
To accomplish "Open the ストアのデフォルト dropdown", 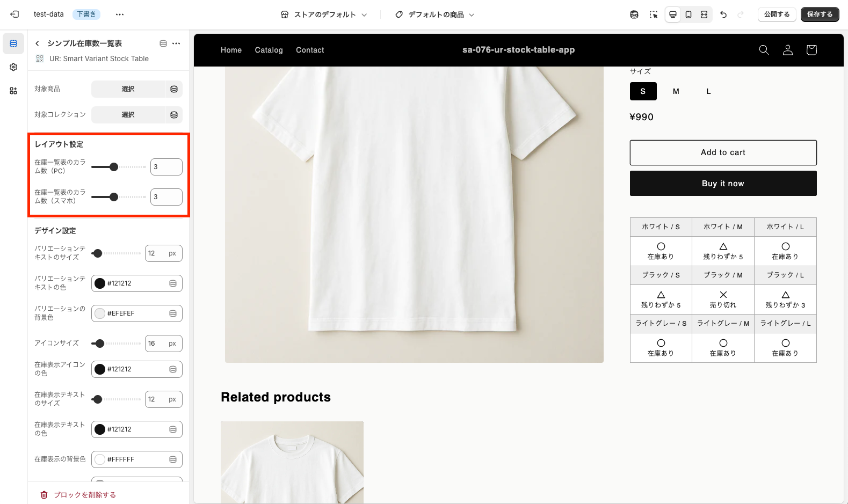I will click(x=324, y=14).
